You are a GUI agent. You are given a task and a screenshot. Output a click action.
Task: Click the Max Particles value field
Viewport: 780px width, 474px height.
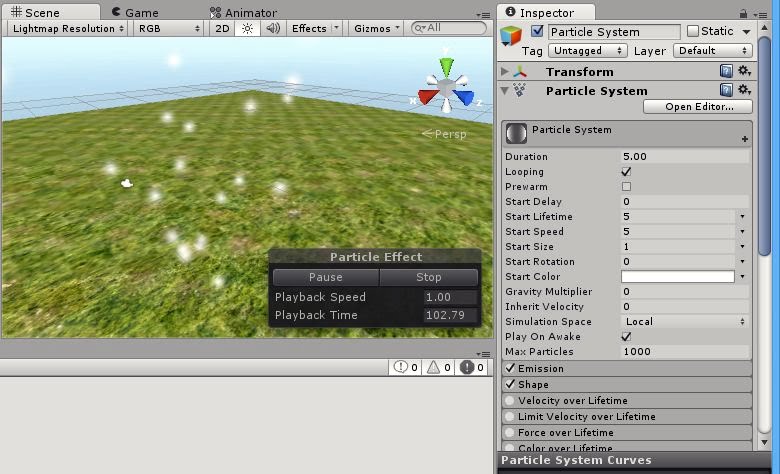click(684, 352)
